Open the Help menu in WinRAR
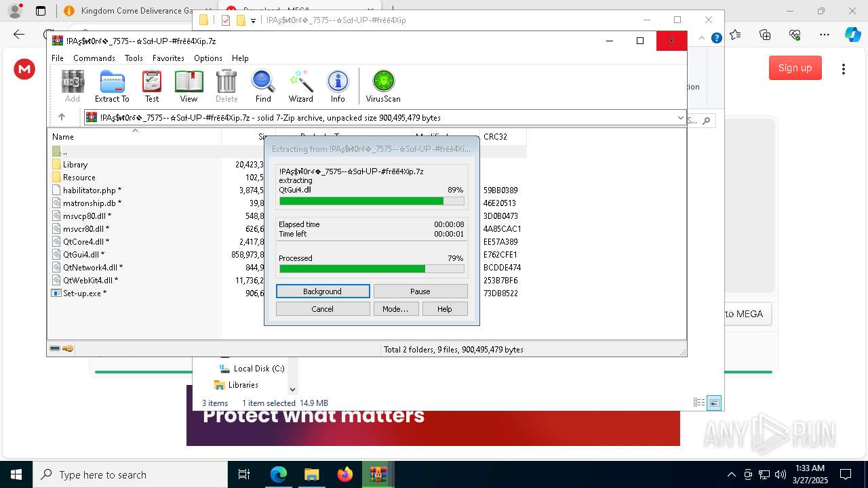This screenshot has width=868, height=488. (240, 58)
